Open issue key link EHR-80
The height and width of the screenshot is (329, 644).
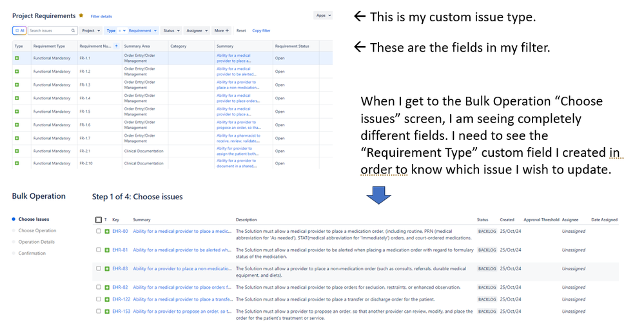point(121,231)
